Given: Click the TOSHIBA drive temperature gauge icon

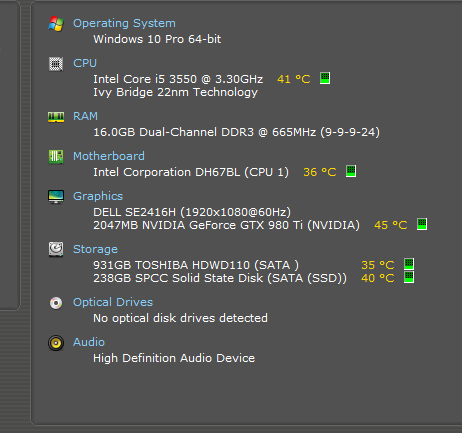Looking at the screenshot, I should (x=409, y=264).
